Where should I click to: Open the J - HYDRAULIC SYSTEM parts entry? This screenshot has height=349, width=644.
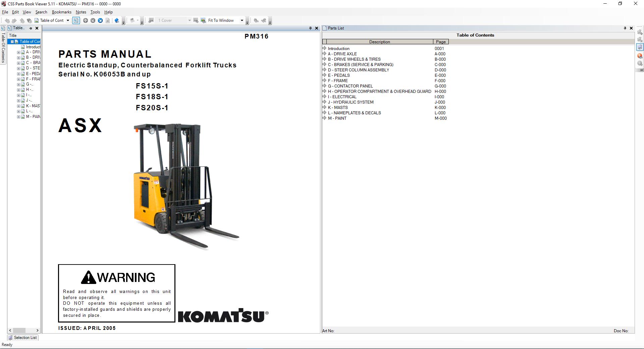[351, 102]
